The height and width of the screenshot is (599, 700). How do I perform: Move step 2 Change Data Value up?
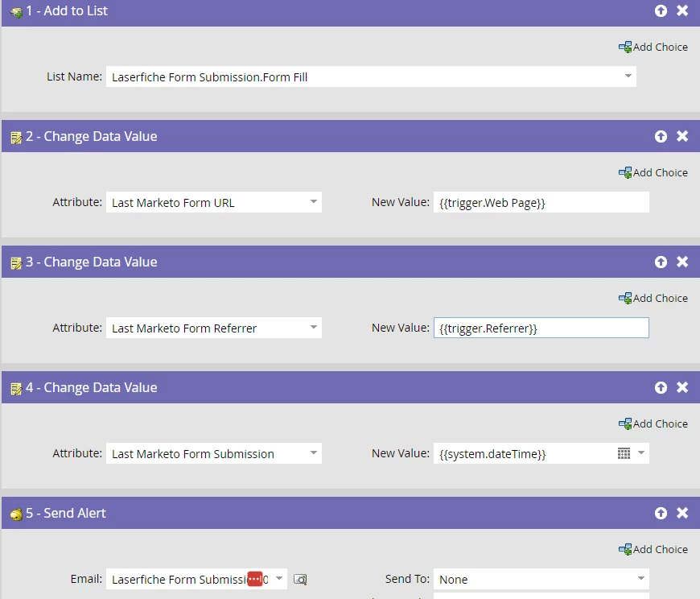661,136
